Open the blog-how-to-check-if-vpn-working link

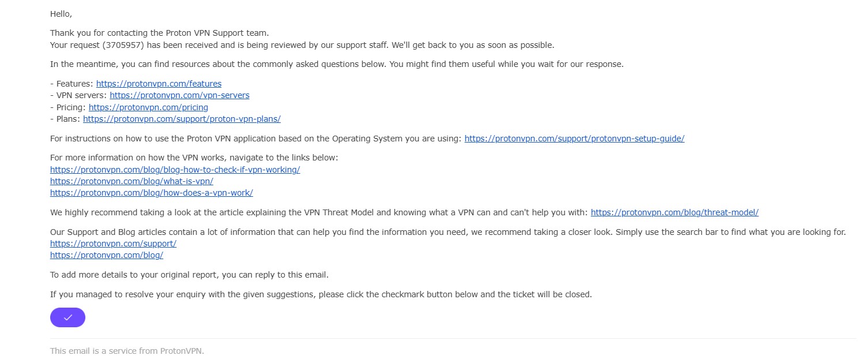pos(175,170)
